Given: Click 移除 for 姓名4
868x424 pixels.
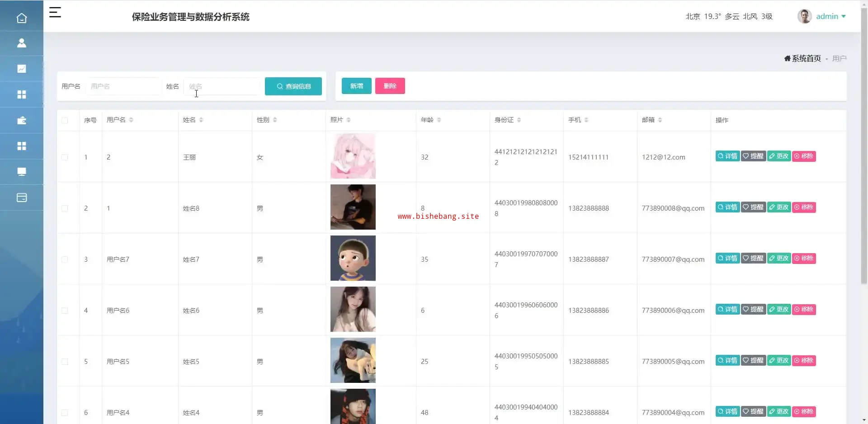Looking at the screenshot, I should click(x=804, y=412).
